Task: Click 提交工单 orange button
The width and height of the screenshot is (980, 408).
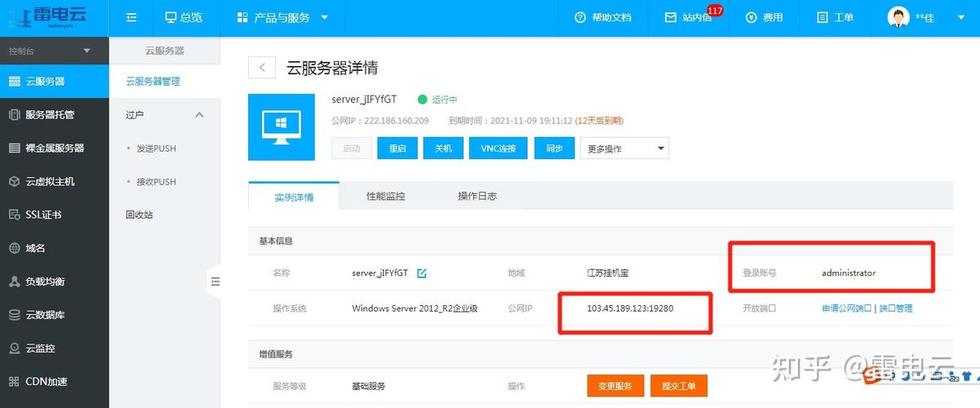Action: coord(679,386)
